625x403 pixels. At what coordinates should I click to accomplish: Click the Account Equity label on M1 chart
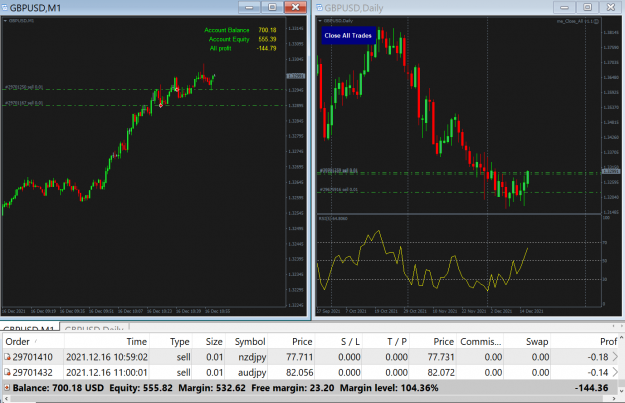[x=229, y=39]
